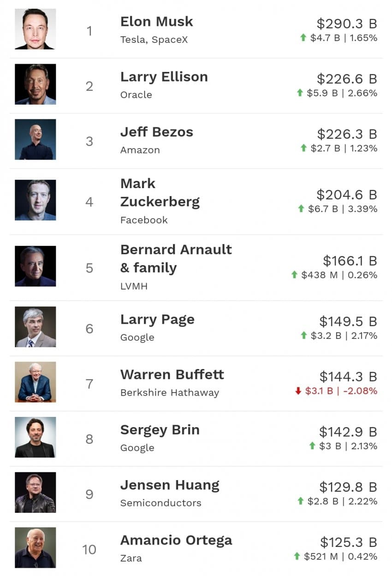392x576 pixels.
Task: Click the $142.9 B net worth value
Action: [x=348, y=432]
